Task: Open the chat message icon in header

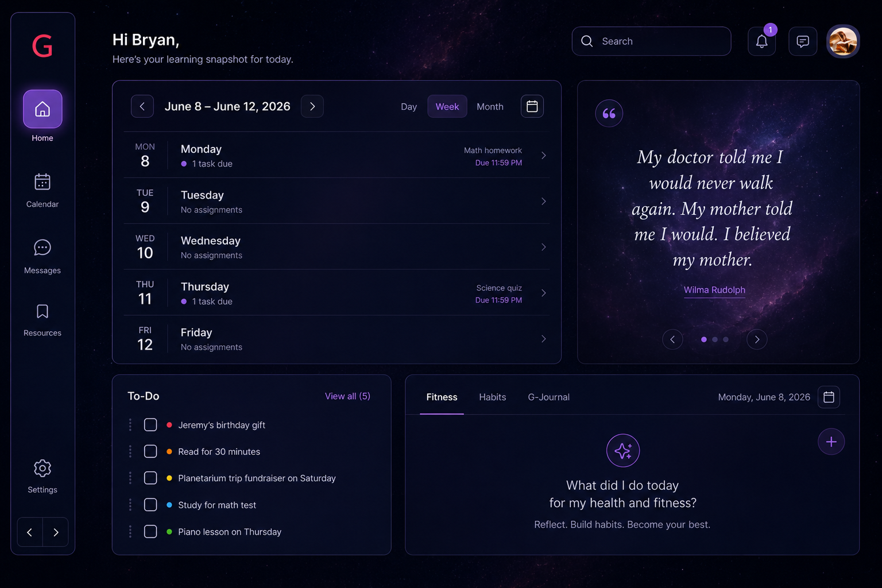Action: tap(803, 41)
